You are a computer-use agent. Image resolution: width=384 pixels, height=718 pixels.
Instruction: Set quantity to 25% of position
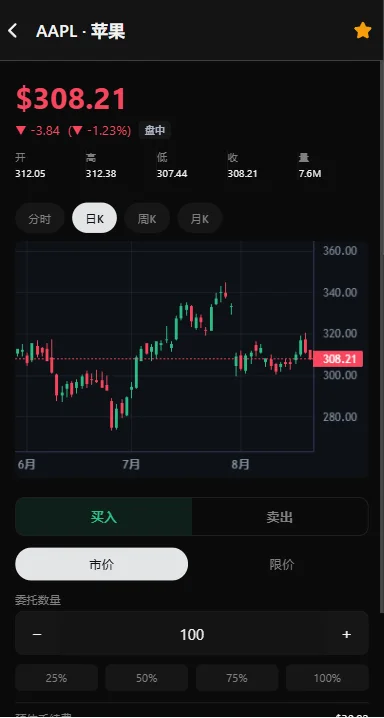(57, 678)
